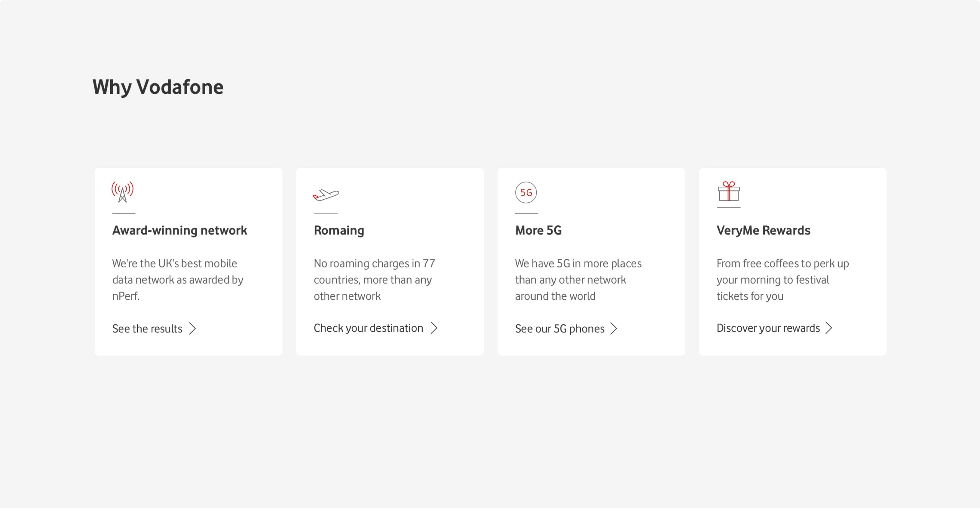Click chevron arrow beside Discover your rewards
980x508 pixels.
828,328
